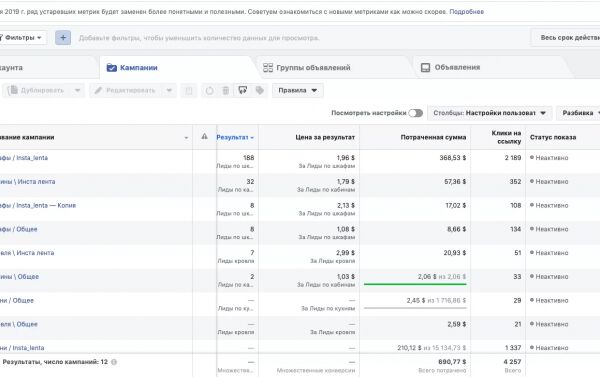
Task: Expand the Правила dropdown menu
Action: coord(298,90)
